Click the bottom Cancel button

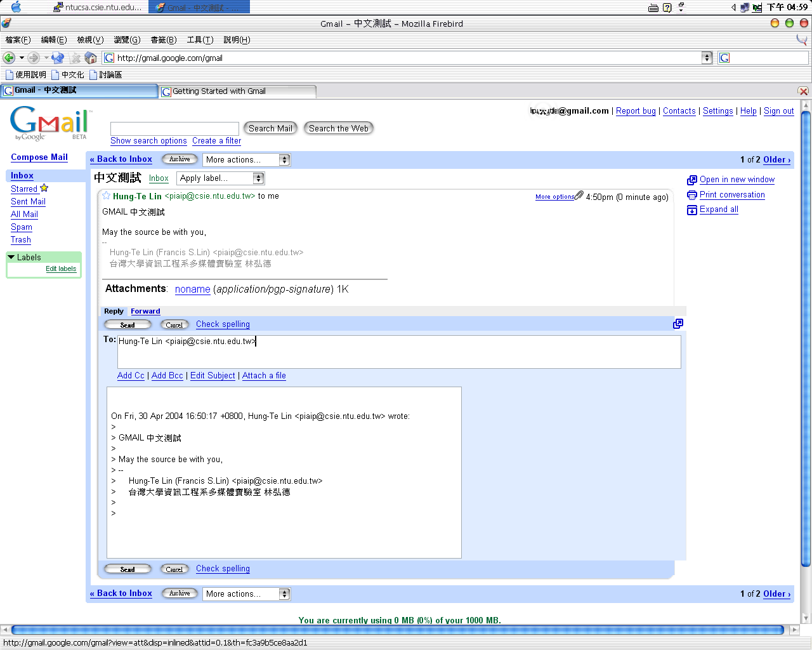174,569
